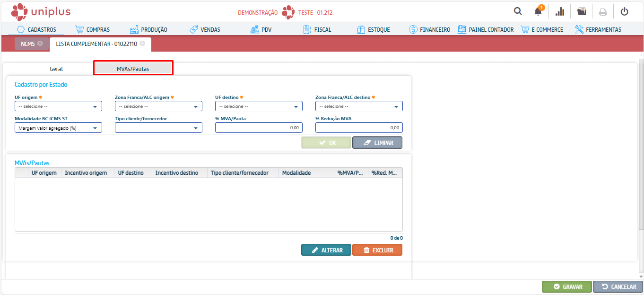The width and height of the screenshot is (644, 295).
Task: Open the E-commerce menu
Action: click(542, 29)
